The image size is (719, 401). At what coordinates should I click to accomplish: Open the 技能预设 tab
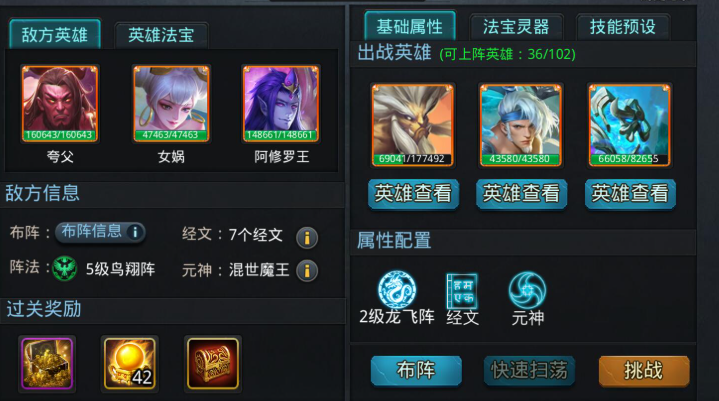(x=623, y=27)
